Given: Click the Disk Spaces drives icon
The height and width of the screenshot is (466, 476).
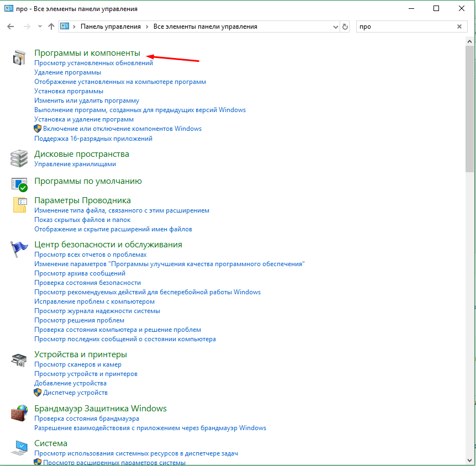Looking at the screenshot, I should 19,158.
